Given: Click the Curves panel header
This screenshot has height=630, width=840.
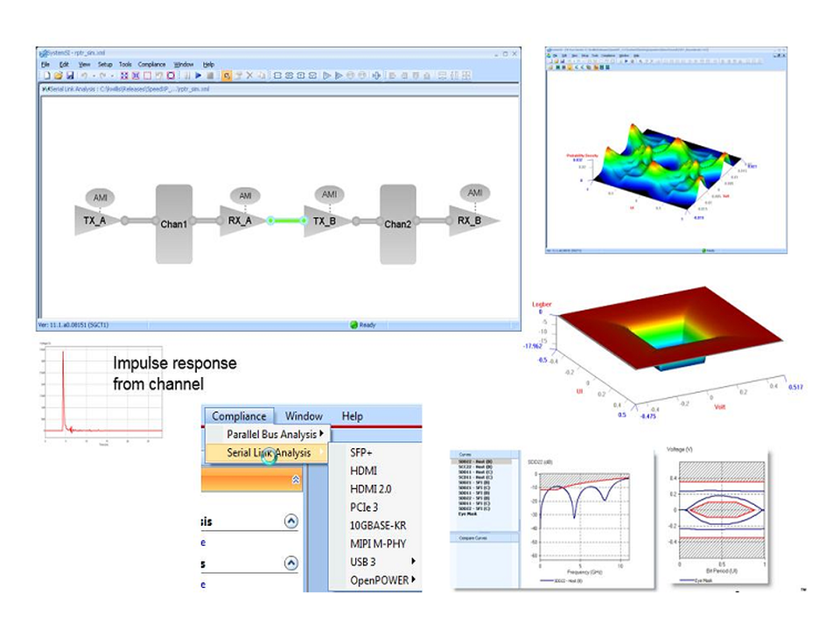Looking at the screenshot, I should [x=484, y=454].
